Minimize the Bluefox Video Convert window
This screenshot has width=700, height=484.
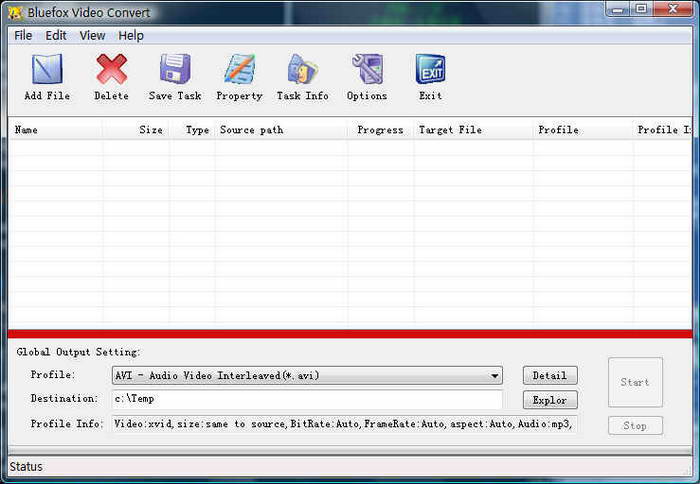[x=618, y=9]
